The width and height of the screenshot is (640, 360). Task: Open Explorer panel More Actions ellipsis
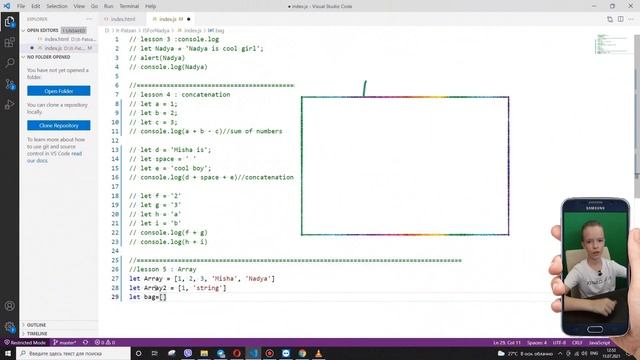(89, 19)
